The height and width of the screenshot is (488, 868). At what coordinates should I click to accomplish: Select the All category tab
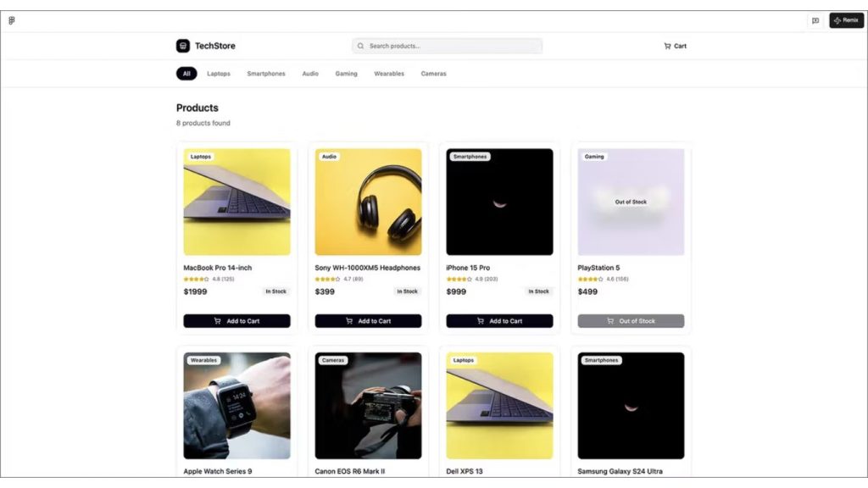point(186,74)
